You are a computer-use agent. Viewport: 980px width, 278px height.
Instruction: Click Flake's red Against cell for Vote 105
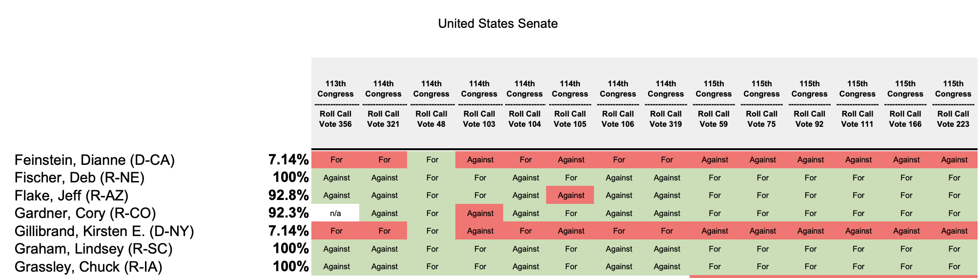571,195
